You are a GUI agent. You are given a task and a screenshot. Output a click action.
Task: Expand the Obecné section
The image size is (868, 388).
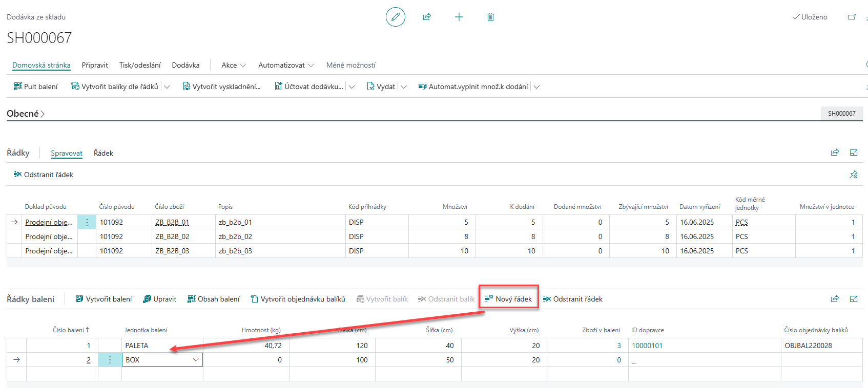tap(26, 114)
